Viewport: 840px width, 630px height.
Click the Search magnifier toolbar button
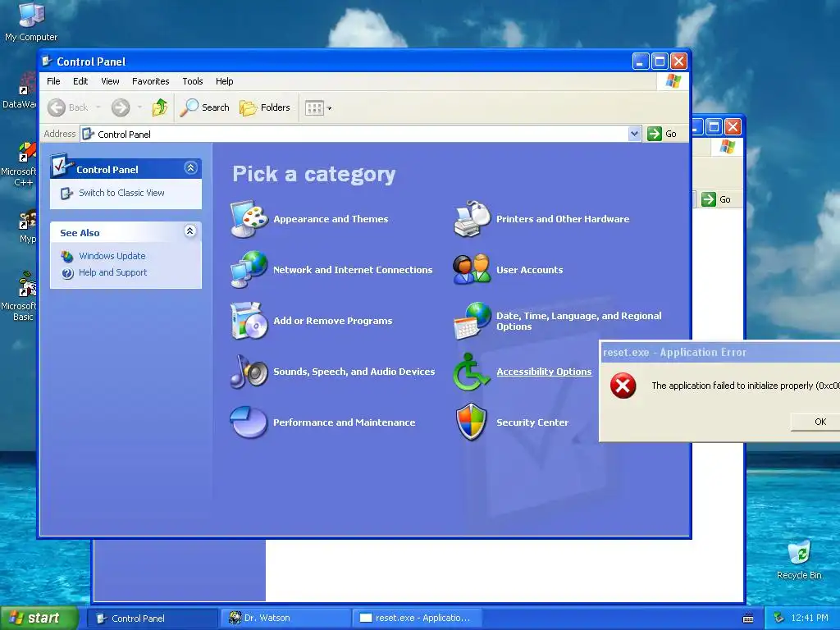point(204,107)
